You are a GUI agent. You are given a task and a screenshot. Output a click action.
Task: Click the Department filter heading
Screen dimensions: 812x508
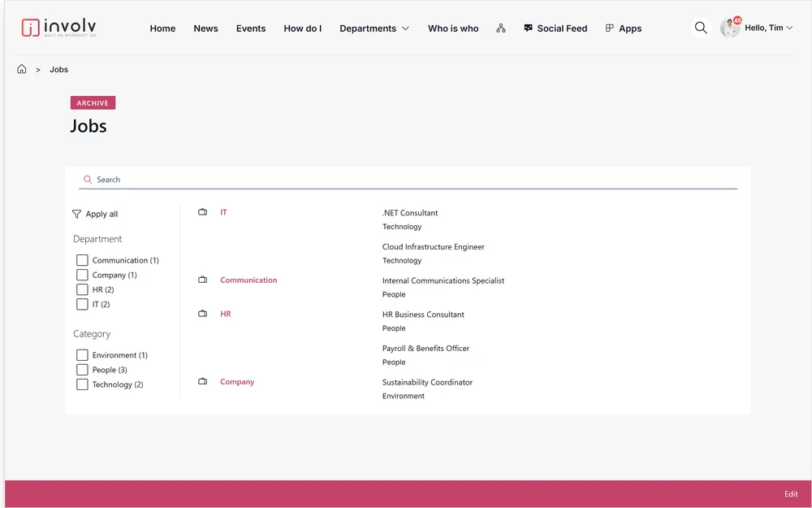click(x=97, y=239)
